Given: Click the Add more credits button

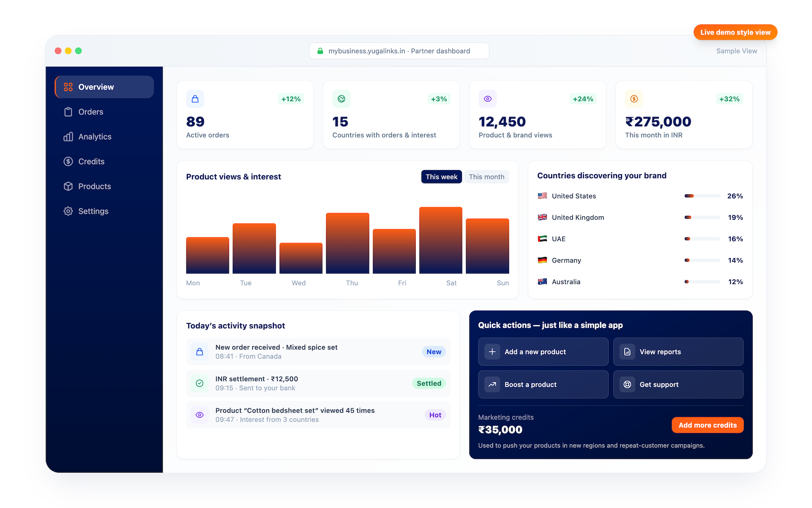Looking at the screenshot, I should point(707,425).
